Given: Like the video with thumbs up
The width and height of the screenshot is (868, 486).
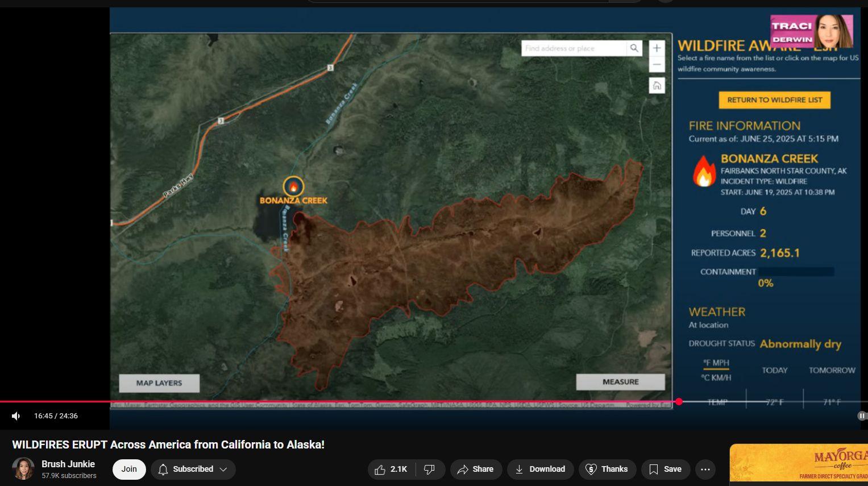Looking at the screenshot, I should 392,469.
